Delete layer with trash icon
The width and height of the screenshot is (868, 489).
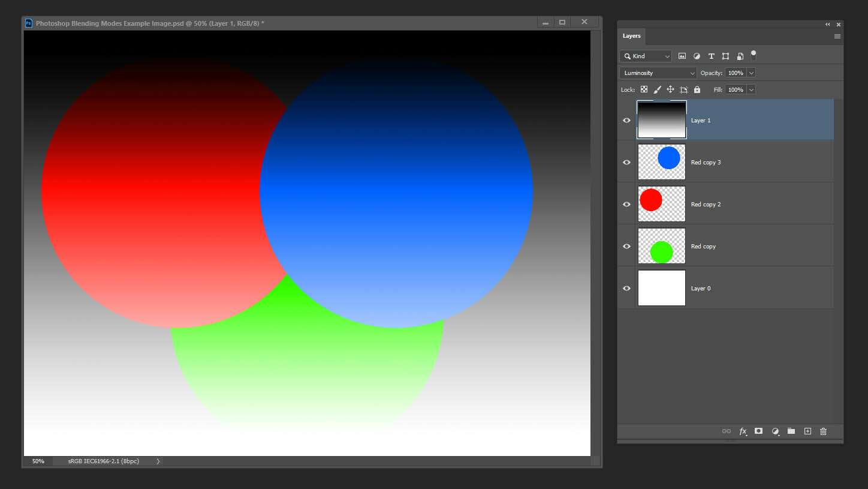pyautogui.click(x=824, y=431)
